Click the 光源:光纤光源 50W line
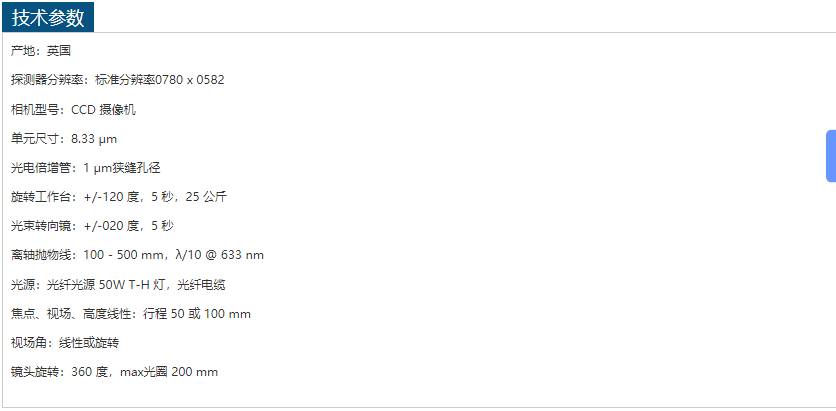 tap(118, 285)
